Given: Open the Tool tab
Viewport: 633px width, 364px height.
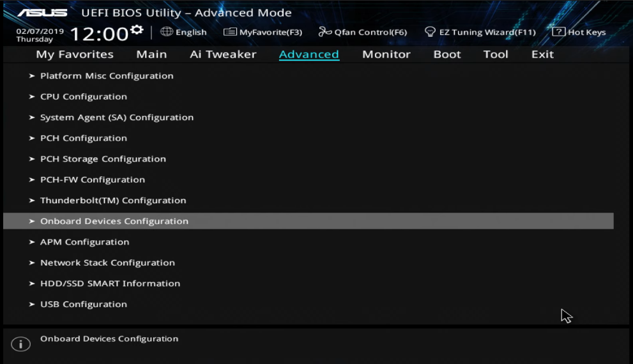Looking at the screenshot, I should (x=496, y=54).
